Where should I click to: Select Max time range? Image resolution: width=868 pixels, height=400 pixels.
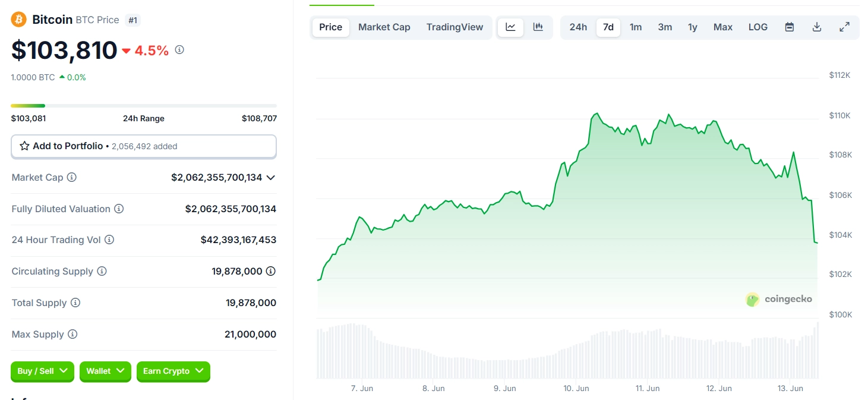click(x=723, y=27)
